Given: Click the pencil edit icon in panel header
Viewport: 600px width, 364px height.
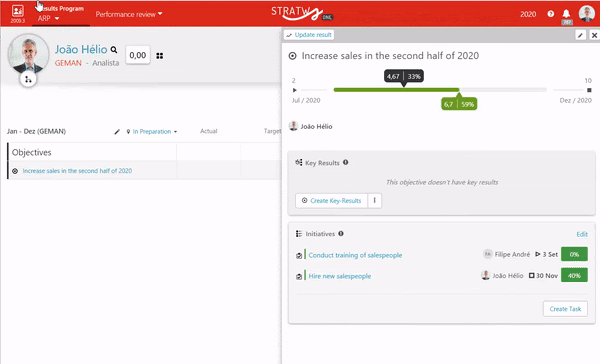Looking at the screenshot, I should (x=580, y=35).
